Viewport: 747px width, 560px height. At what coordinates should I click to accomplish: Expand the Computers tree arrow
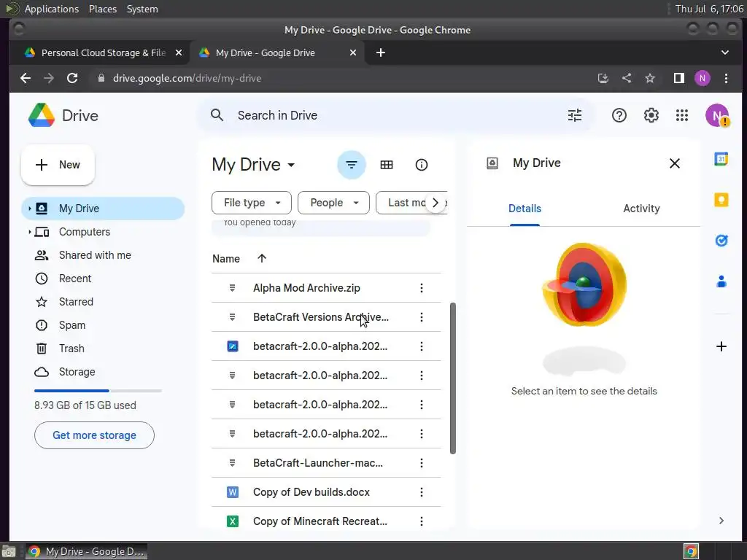pos(29,232)
